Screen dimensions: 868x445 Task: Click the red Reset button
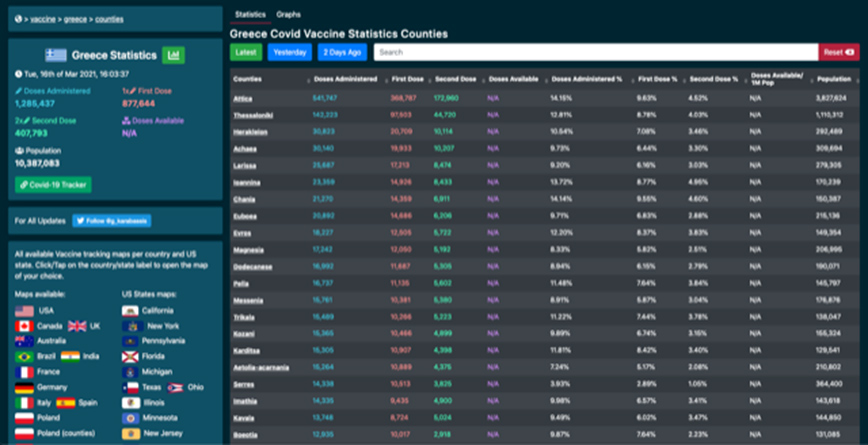pyautogui.click(x=837, y=52)
